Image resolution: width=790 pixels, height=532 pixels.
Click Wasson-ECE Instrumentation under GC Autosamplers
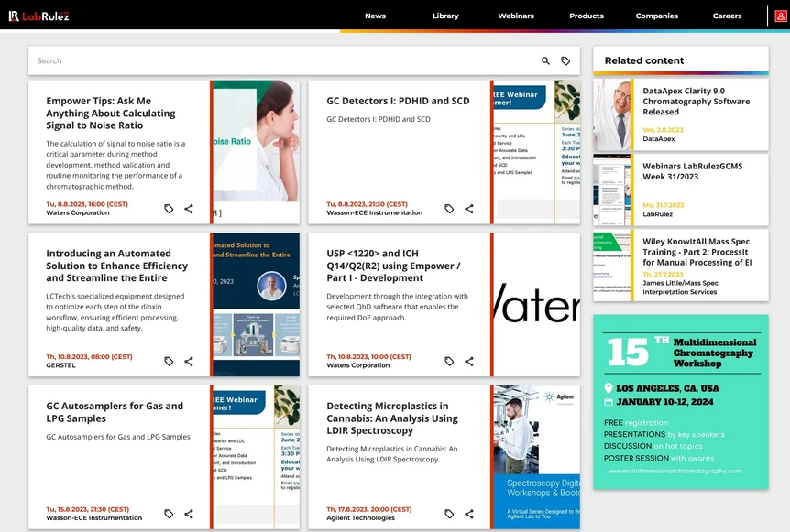click(x=94, y=518)
